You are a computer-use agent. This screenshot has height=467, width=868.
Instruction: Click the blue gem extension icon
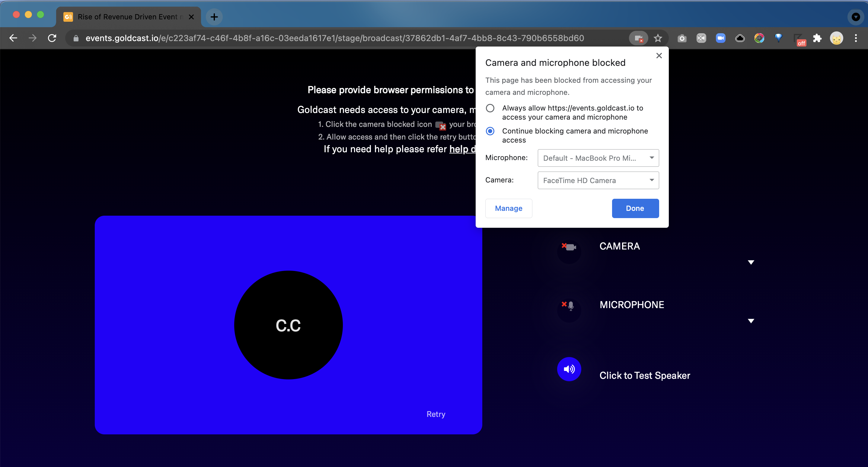(778, 38)
